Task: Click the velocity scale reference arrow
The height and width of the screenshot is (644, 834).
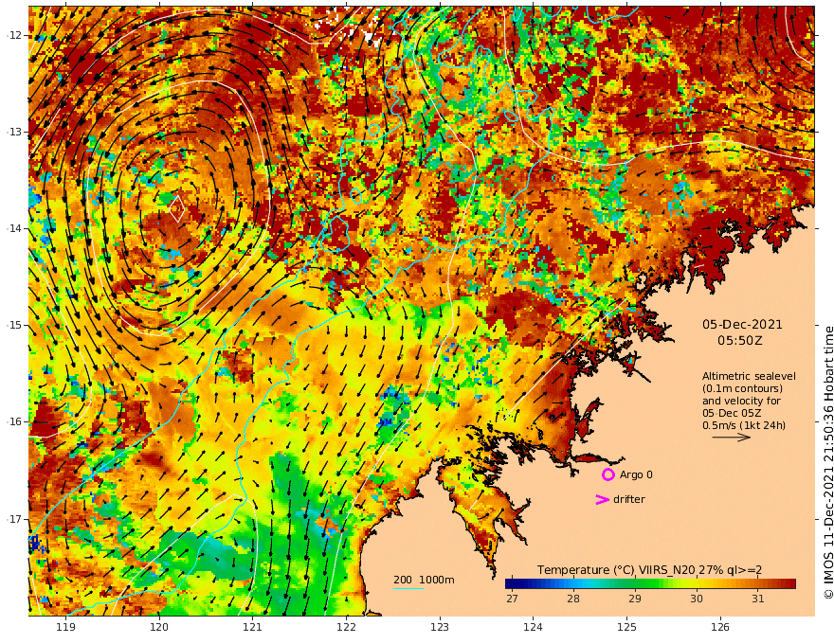Action: pyautogui.click(x=732, y=438)
